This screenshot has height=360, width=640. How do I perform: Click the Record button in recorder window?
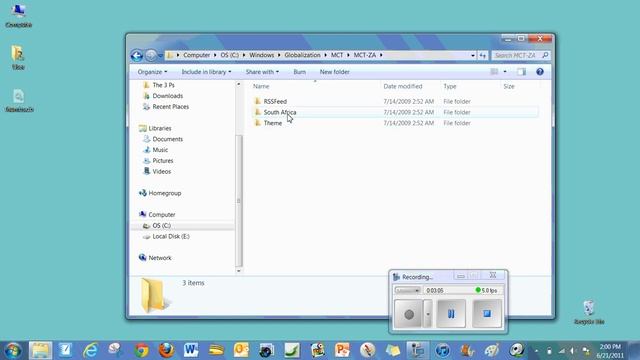click(x=408, y=314)
